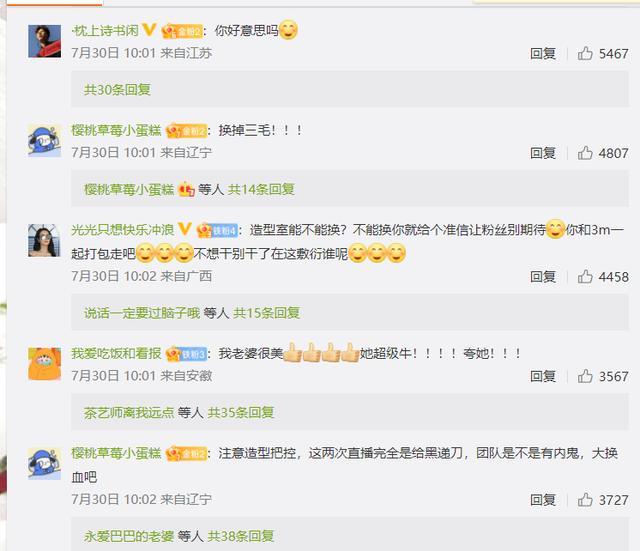640x551 pixels.
Task: Expand the 共38条回复 replies
Action: 240,536
